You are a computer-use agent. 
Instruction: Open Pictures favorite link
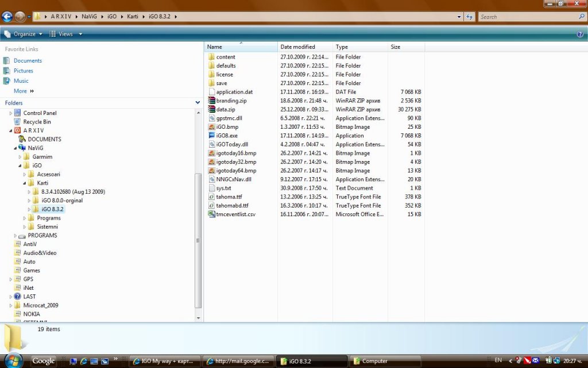click(23, 71)
